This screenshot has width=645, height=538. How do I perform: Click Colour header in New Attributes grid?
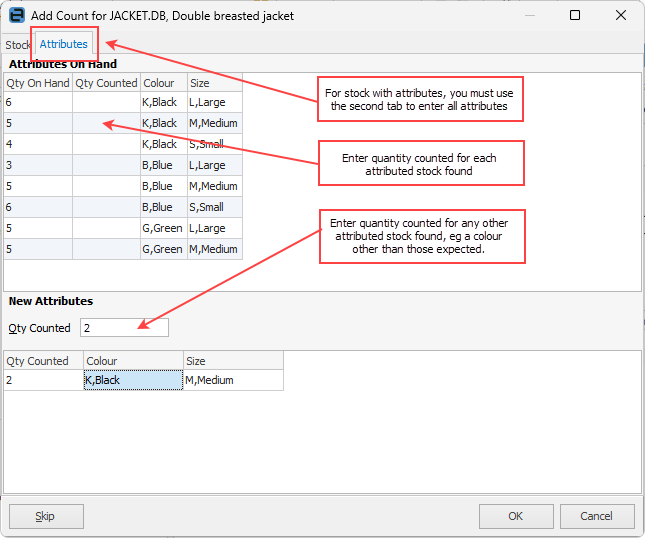(133, 361)
